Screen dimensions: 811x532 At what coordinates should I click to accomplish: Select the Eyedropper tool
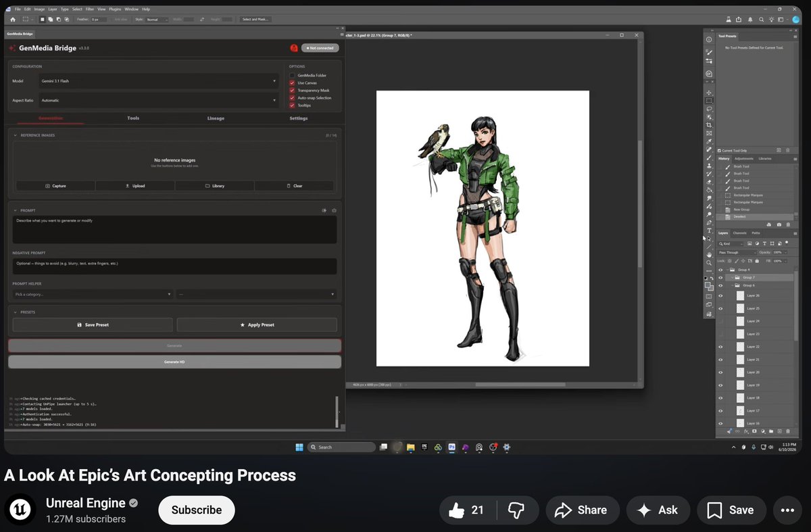709,141
